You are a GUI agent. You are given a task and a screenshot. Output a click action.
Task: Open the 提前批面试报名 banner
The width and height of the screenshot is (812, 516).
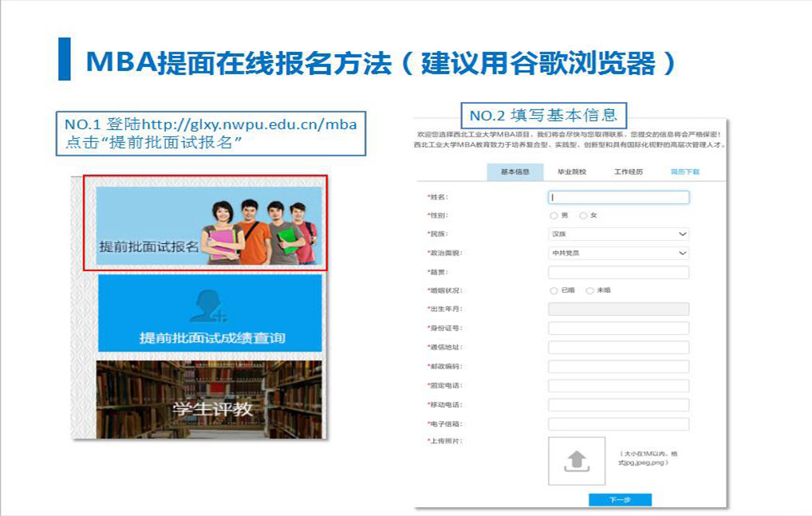tap(209, 226)
